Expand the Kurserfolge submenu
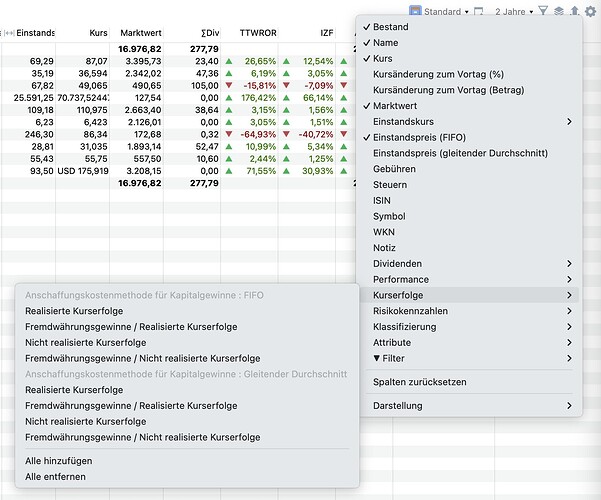The height and width of the screenshot is (500, 601). (x=469, y=295)
